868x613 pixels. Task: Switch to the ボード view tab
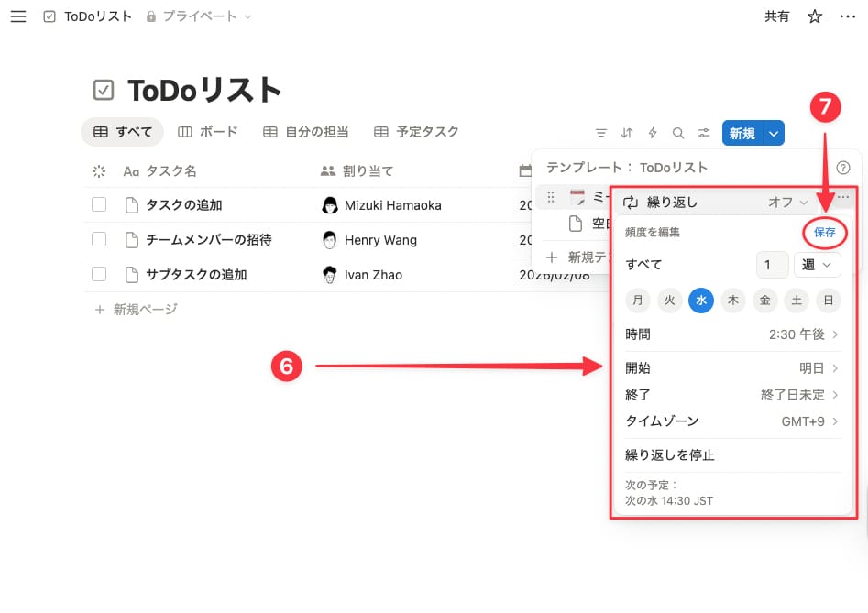[208, 131]
